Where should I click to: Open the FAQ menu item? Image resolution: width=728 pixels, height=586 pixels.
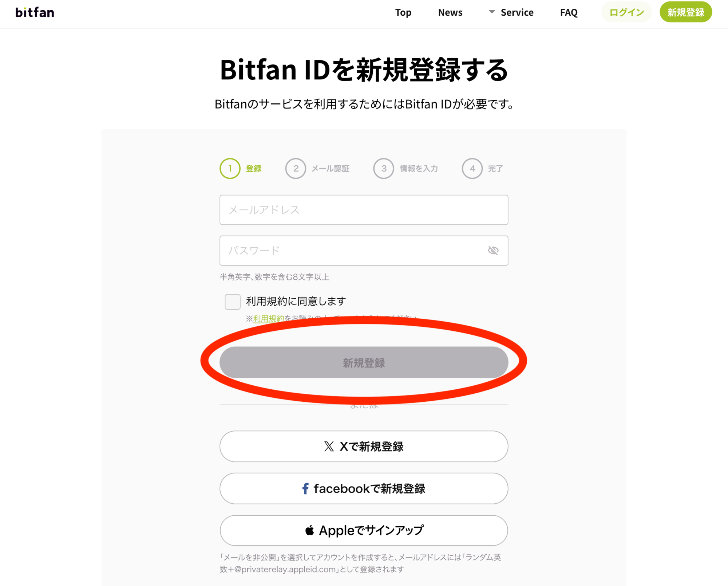point(569,13)
